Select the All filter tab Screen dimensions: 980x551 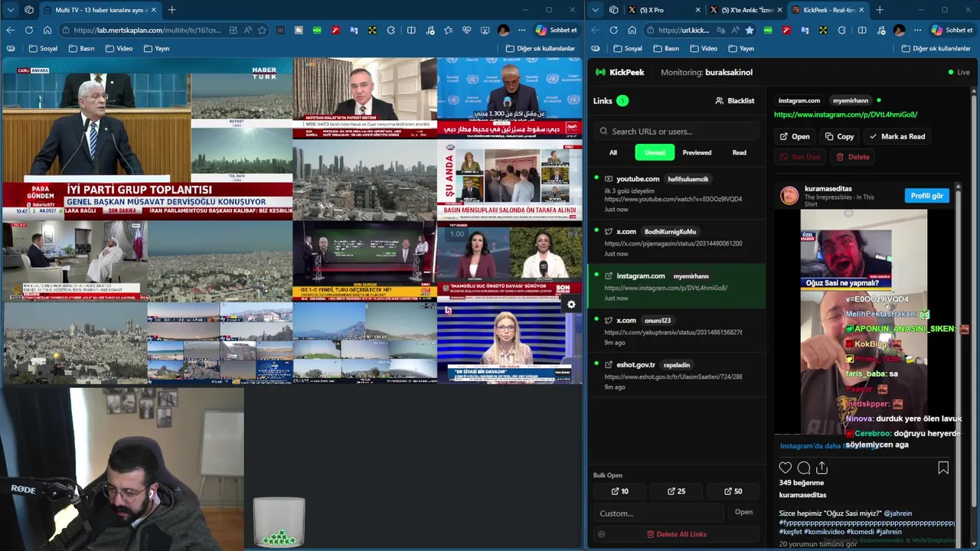click(613, 152)
